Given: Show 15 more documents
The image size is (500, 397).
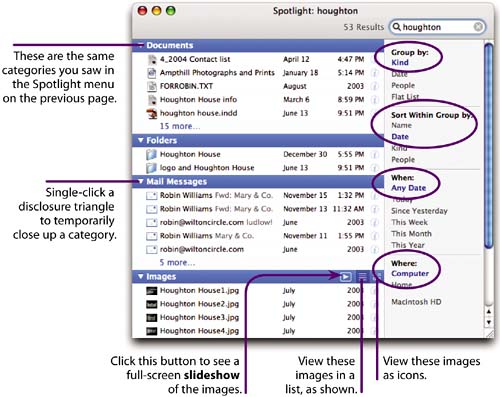Looking at the screenshot, I should click(180, 126).
